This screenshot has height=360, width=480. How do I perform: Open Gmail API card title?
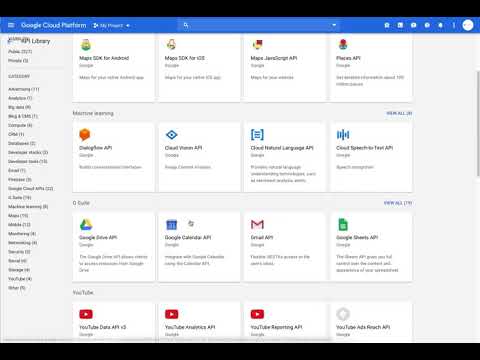[x=262, y=237]
